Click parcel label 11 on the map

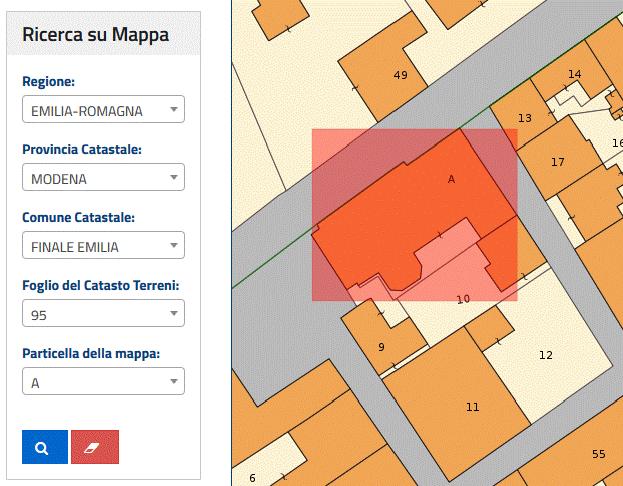(472, 407)
